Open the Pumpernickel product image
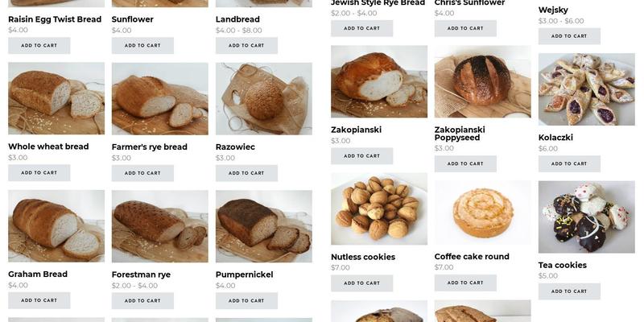The height and width of the screenshot is (322, 644). pyautogui.click(x=264, y=226)
